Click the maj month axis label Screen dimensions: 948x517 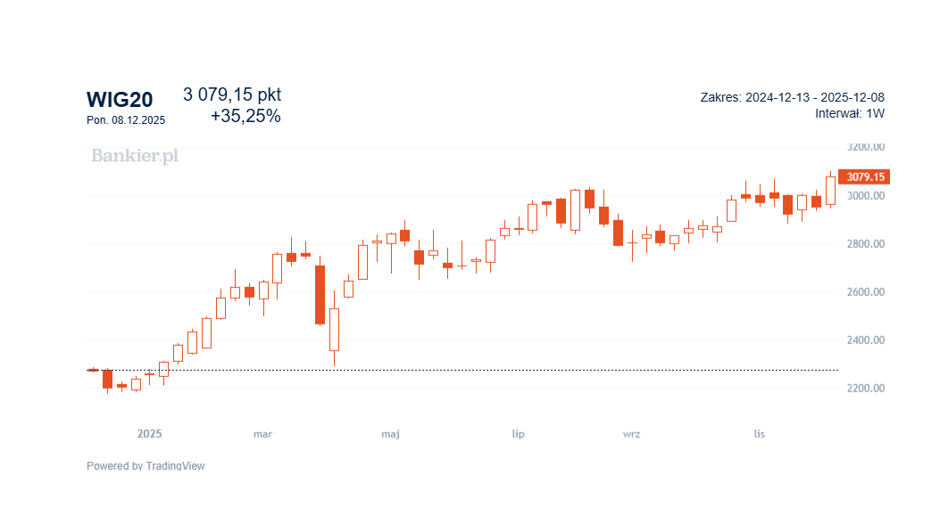click(x=390, y=434)
